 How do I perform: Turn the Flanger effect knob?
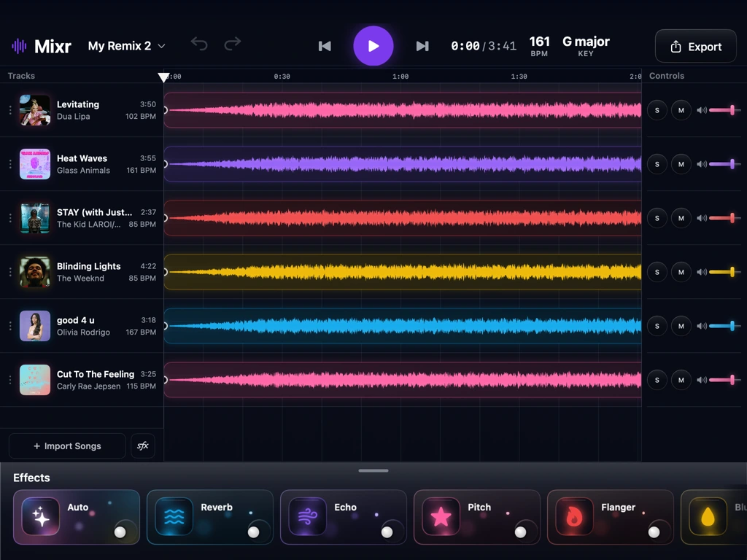pos(654,532)
